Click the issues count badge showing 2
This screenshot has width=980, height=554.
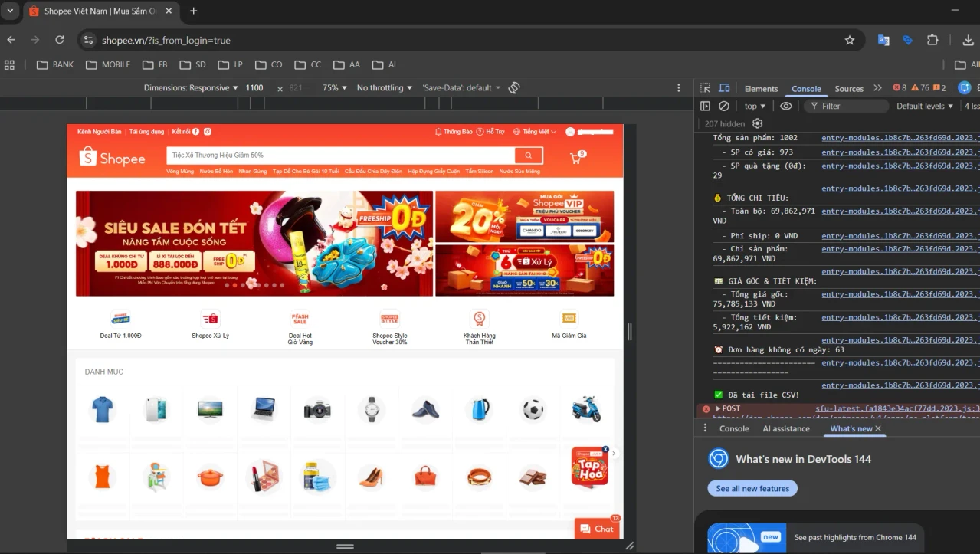click(939, 88)
